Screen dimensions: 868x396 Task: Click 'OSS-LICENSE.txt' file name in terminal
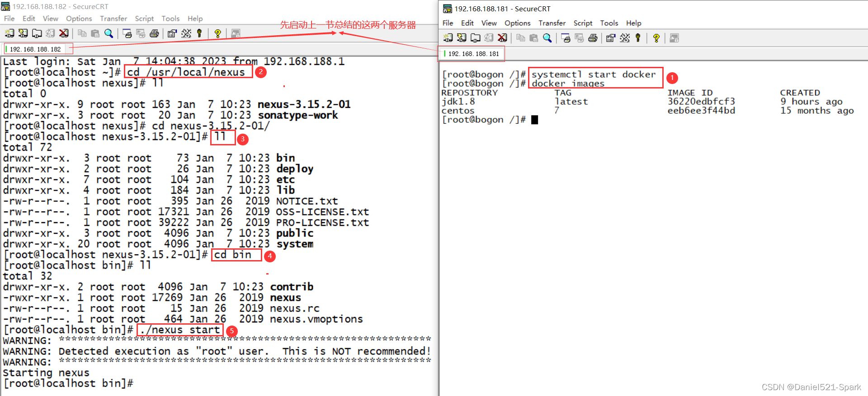tap(322, 212)
